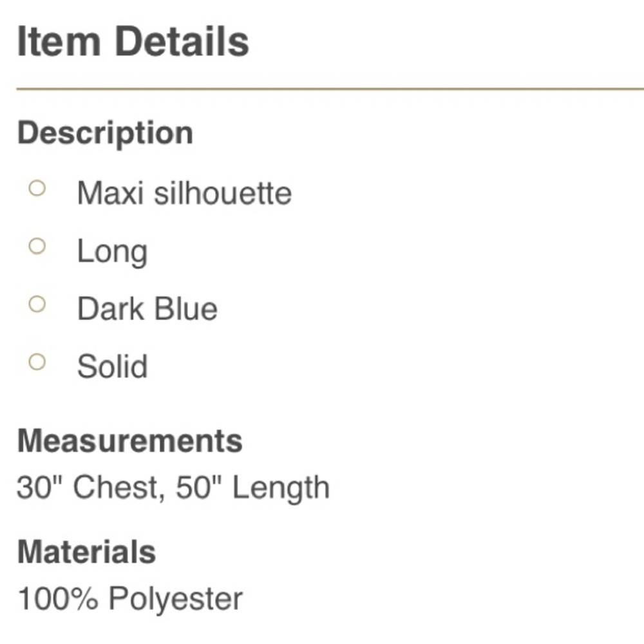Click the 30" Chest measurement
Image resolution: width=644 pixels, height=644 pixels.
point(87,488)
